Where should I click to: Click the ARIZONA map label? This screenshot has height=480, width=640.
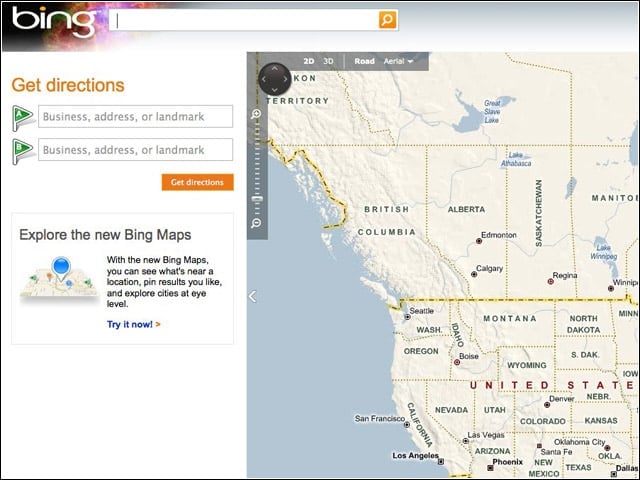click(493, 451)
